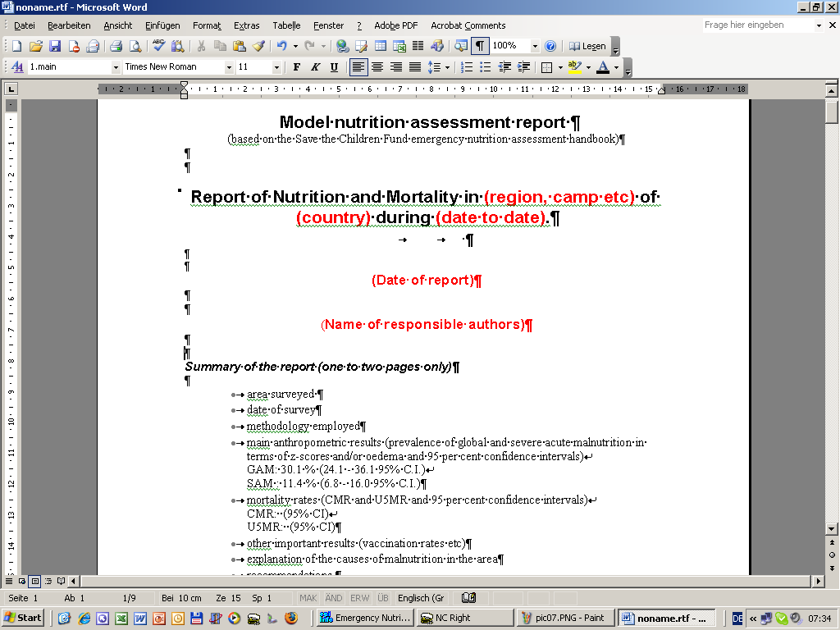Toggle the underline formatting button
The height and width of the screenshot is (630, 840).
tap(334, 67)
